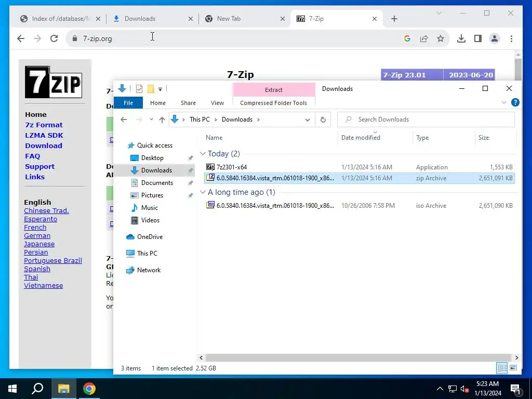
Task: Expand chevron after Downloads in breadcrumb
Action: point(259,119)
